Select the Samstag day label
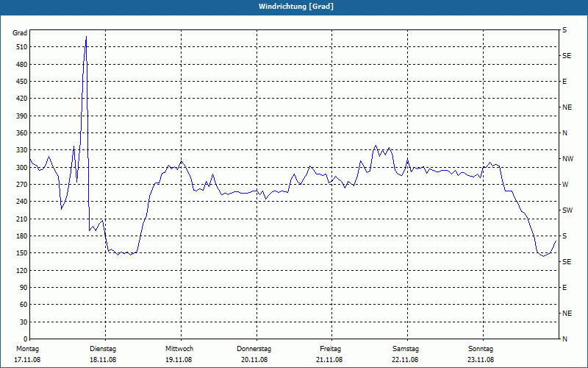This screenshot has width=588, height=368. click(x=406, y=349)
